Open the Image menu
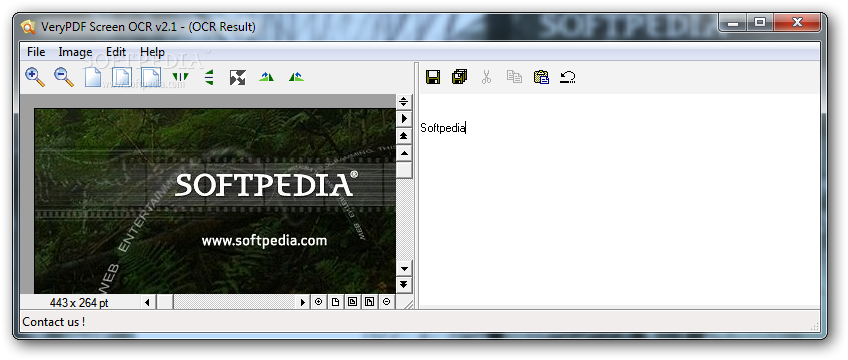Viewport: 848px width, 360px height. point(75,52)
